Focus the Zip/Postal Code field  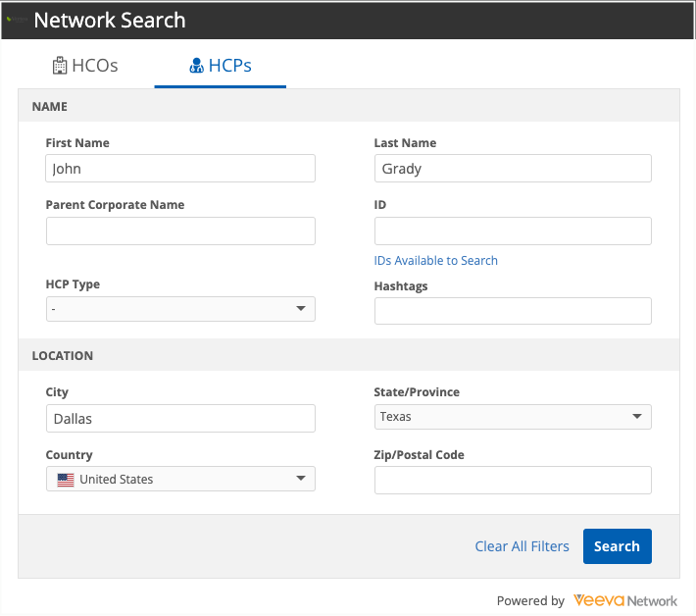tap(513, 481)
